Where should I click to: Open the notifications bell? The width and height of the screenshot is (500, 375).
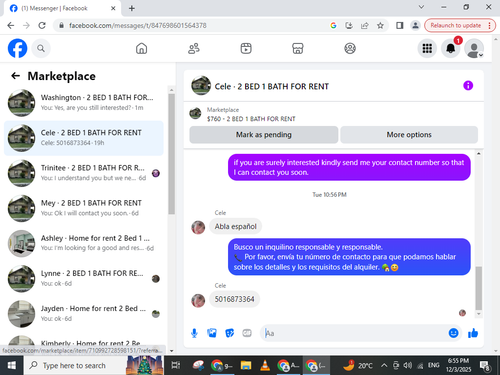[x=451, y=49]
